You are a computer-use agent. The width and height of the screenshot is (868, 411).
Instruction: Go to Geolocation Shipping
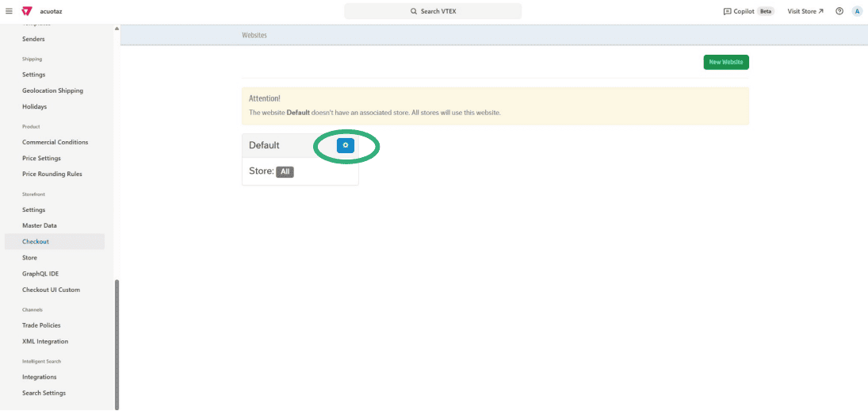pos(52,90)
